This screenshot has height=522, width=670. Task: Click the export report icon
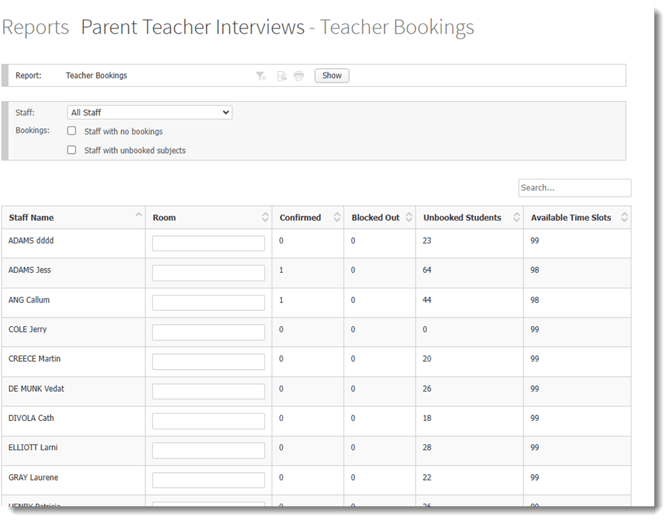[282, 76]
